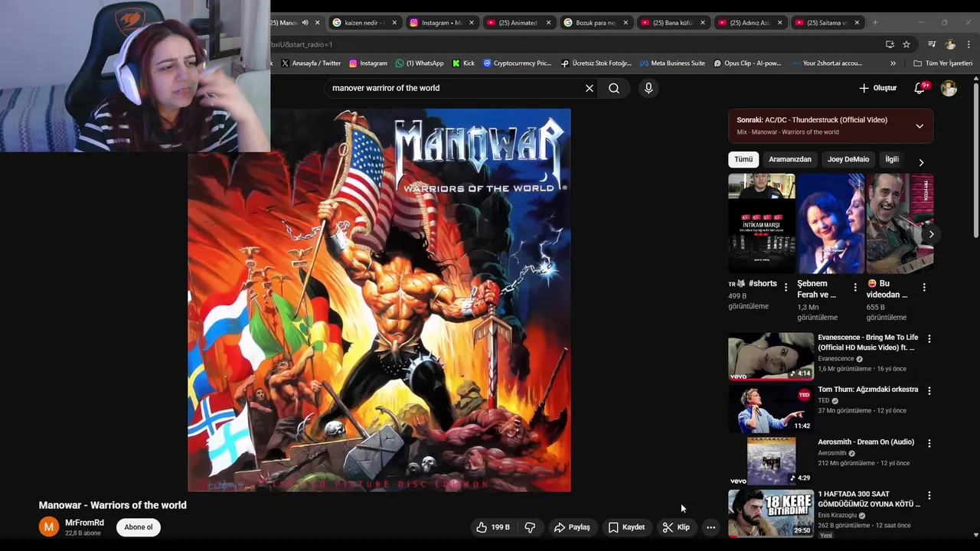Open YouTube notifications bell
The width and height of the screenshot is (980, 551).
(x=920, y=88)
